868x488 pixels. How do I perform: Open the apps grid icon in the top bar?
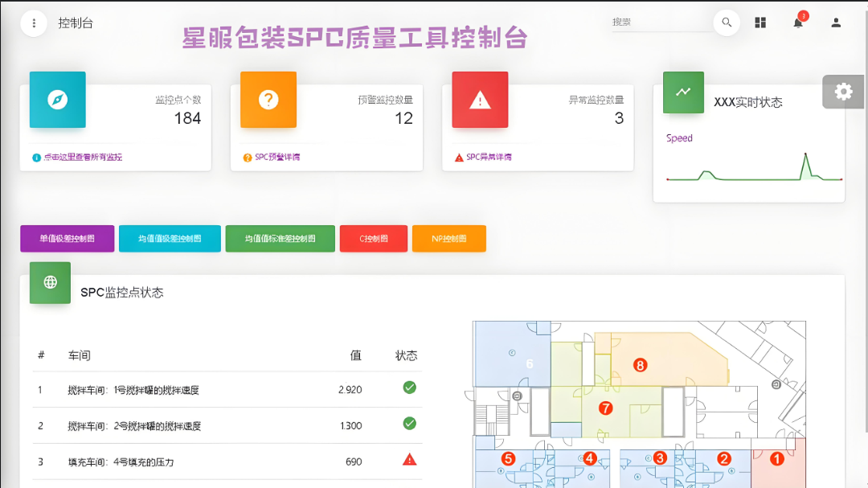pos(760,22)
